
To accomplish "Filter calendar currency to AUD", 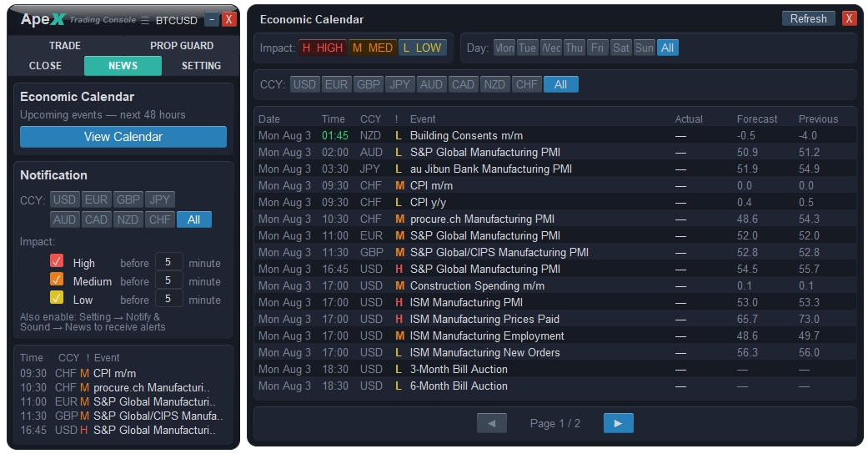I will pyautogui.click(x=431, y=84).
